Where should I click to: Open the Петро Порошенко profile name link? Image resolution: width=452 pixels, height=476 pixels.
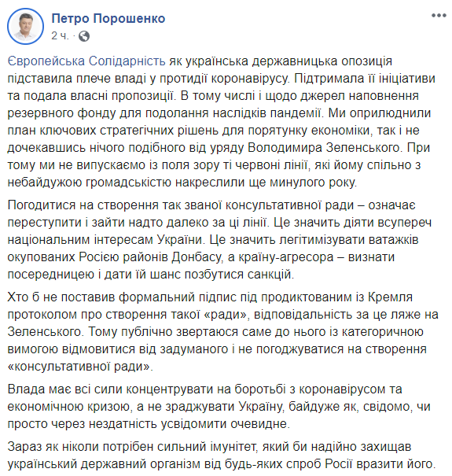pos(108,19)
